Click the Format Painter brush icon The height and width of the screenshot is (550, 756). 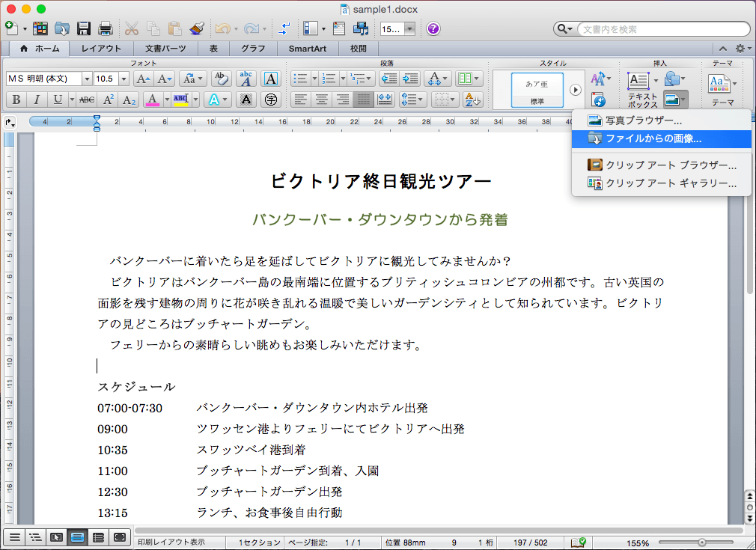pos(196,29)
